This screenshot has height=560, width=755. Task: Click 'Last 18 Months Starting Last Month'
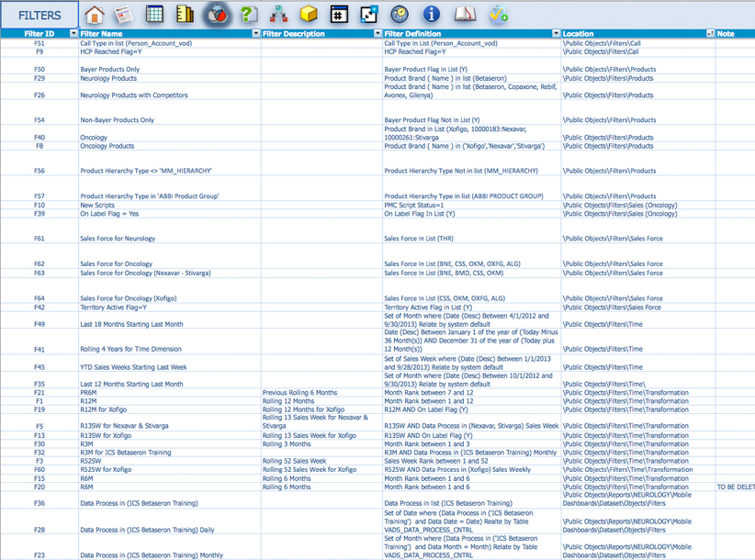[x=131, y=325]
